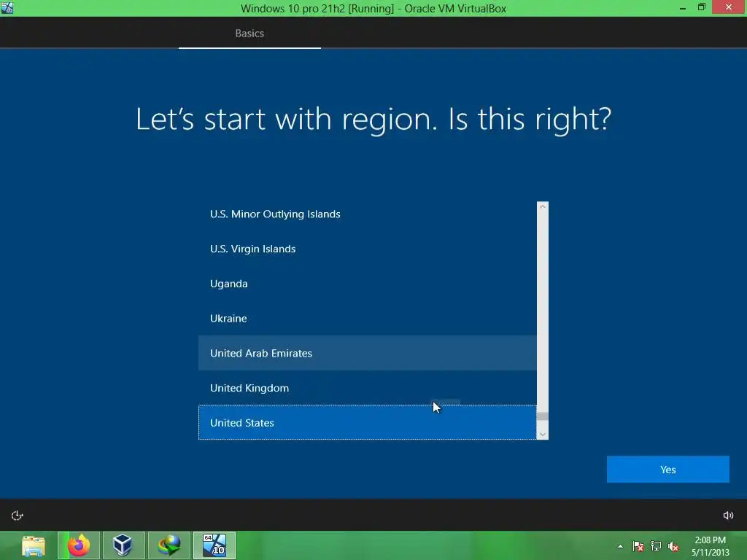The image size is (747, 560).
Task: Open File Explorer from the taskbar
Action: point(34,545)
